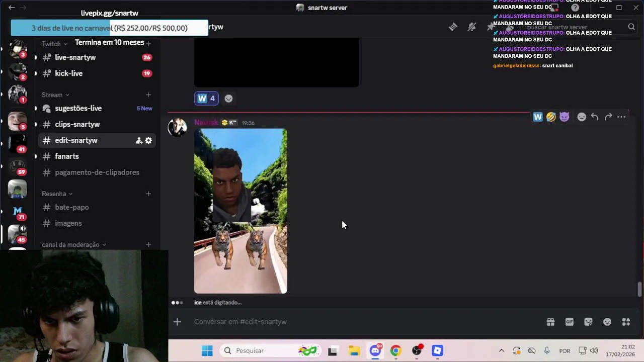Open edit-snartyw channel settings gear
The image size is (644, 362).
click(148, 141)
